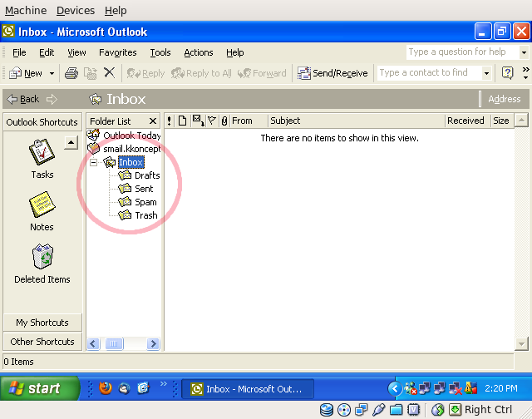
Task: Launch Firefox from quick launch
Action: click(106, 388)
